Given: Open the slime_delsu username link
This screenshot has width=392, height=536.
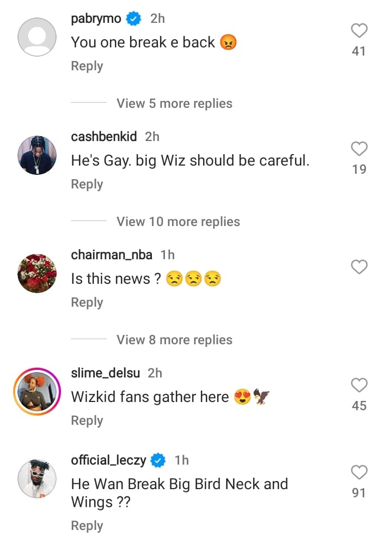Looking at the screenshot, I should (106, 373).
